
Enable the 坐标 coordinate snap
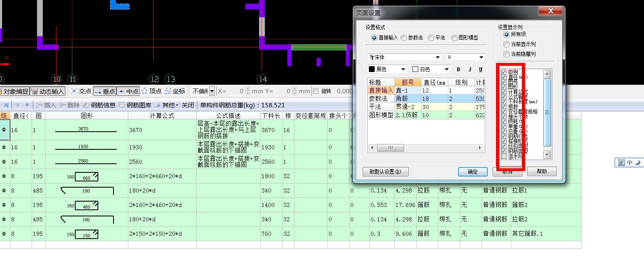[x=175, y=91]
